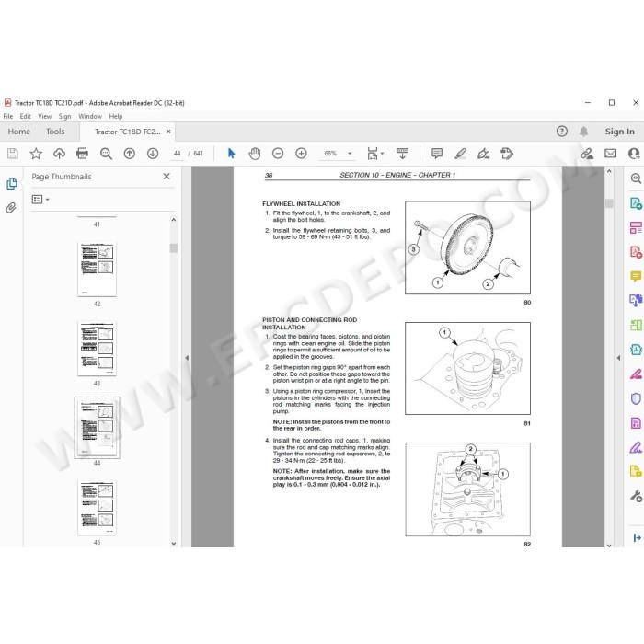This screenshot has height=644, width=644.
Task: Open the File menu
Action: click(7, 116)
